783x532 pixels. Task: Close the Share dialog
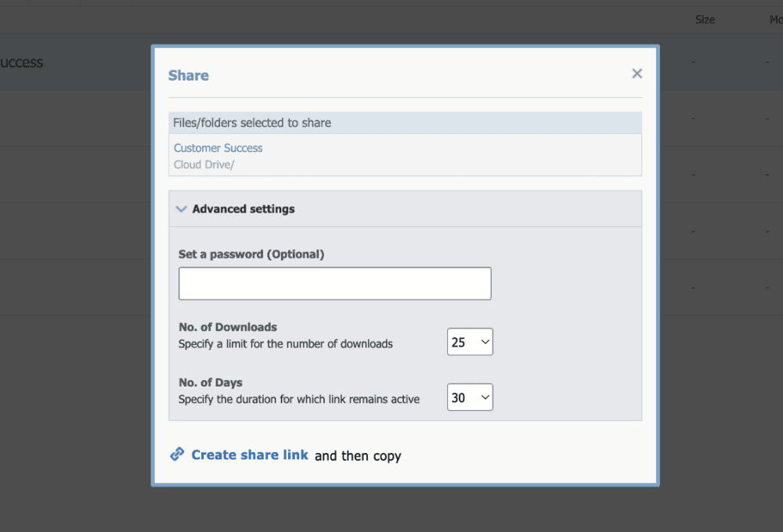pyautogui.click(x=637, y=74)
